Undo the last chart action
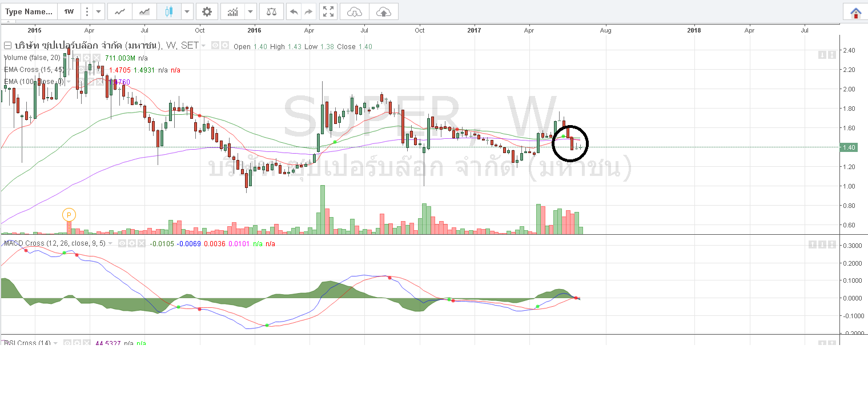The height and width of the screenshot is (401, 868). pyautogui.click(x=294, y=11)
